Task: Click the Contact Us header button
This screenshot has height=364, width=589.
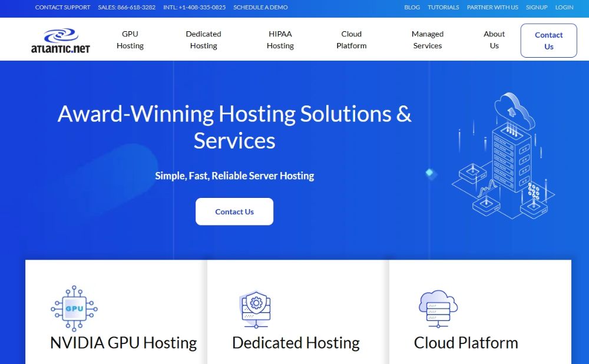Action: point(548,41)
